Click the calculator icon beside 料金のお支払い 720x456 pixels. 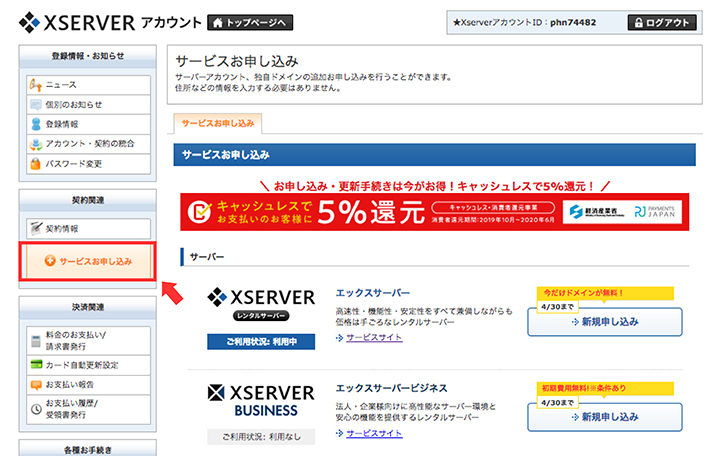tap(36, 341)
